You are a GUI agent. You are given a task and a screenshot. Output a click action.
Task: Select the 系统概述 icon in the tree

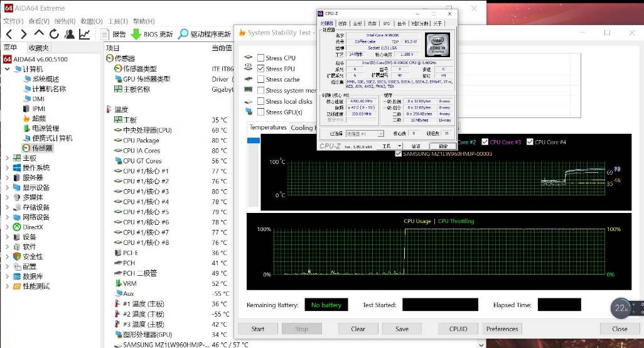tap(27, 79)
